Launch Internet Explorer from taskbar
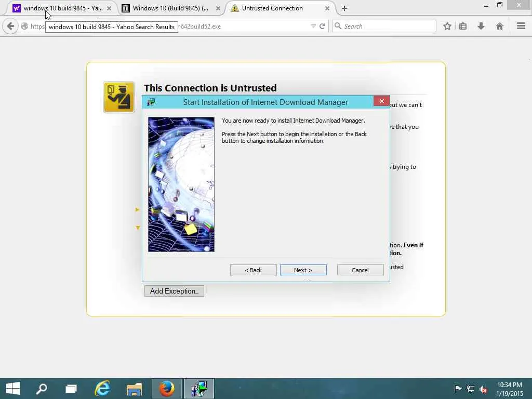 [x=102, y=389]
